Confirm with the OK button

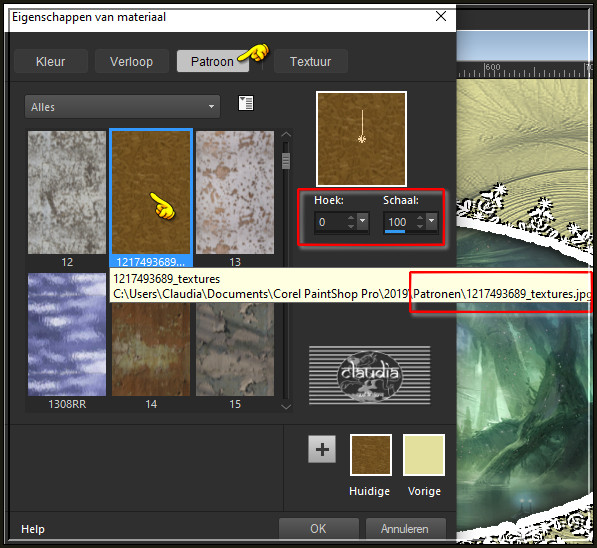[319, 529]
